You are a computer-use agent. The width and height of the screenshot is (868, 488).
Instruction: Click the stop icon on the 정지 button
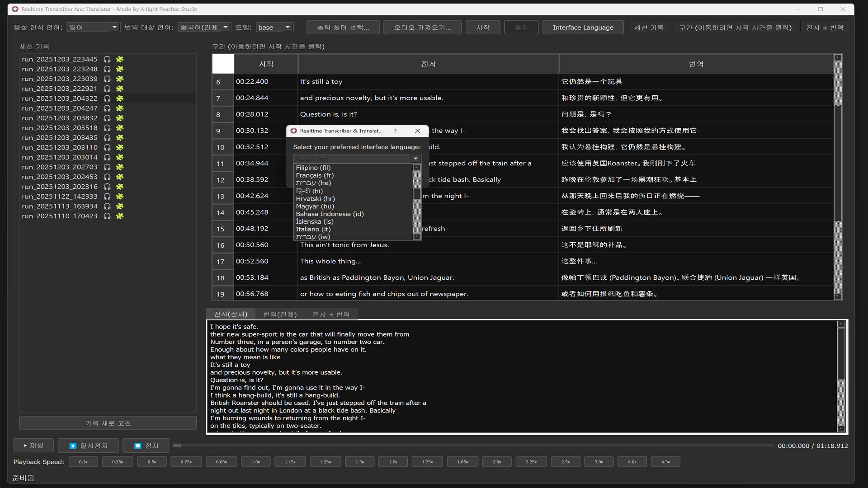[137, 445]
